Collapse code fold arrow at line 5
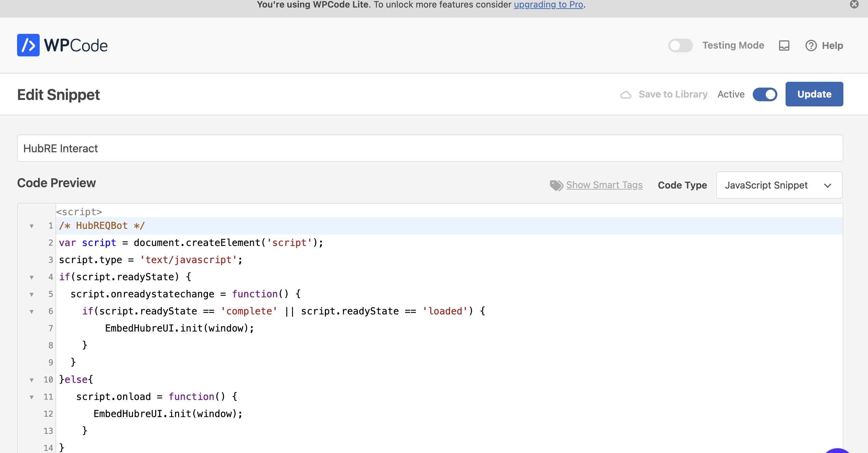Viewport: 868px width, 453px height. click(x=31, y=294)
